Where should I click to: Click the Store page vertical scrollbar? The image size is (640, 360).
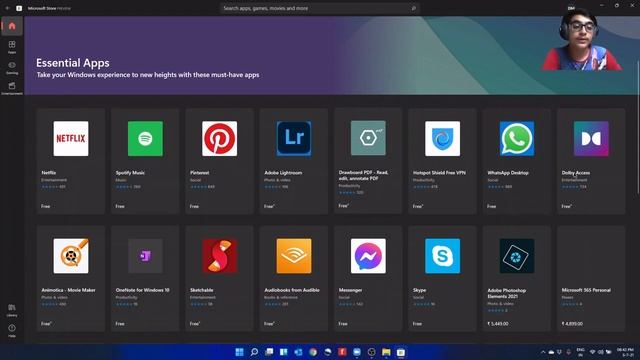[x=638, y=127]
